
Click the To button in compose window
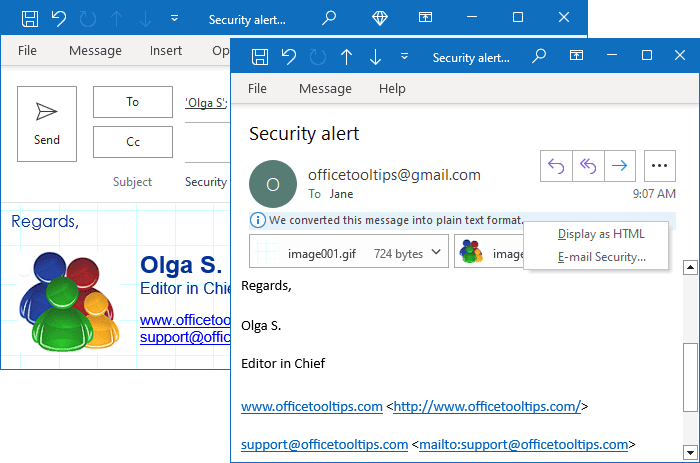click(x=133, y=102)
